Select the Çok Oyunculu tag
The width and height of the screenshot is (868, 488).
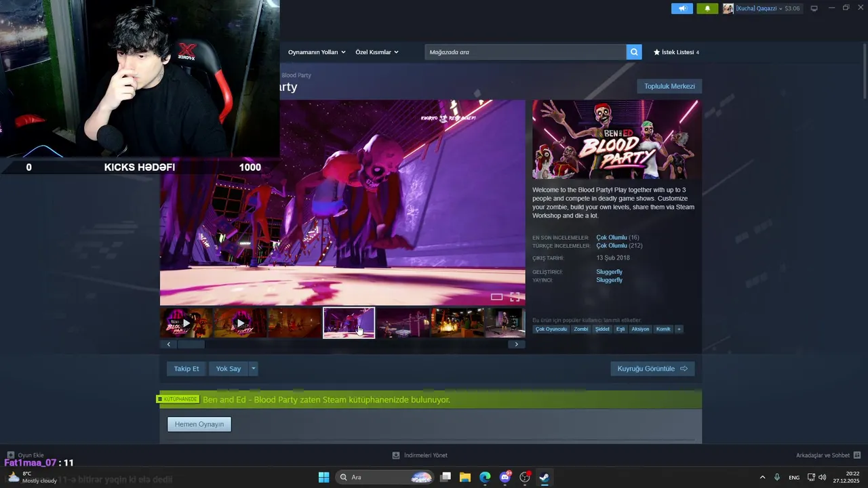pos(551,329)
